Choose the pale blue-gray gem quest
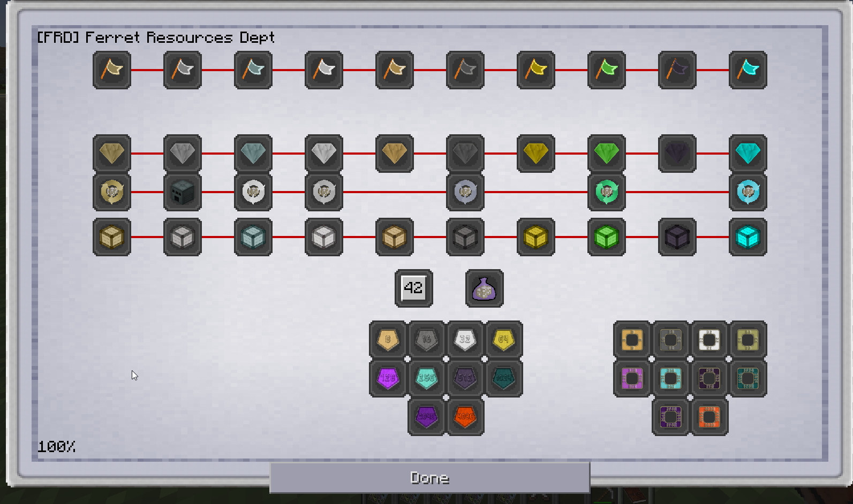The width and height of the screenshot is (853, 504). pos(253,154)
